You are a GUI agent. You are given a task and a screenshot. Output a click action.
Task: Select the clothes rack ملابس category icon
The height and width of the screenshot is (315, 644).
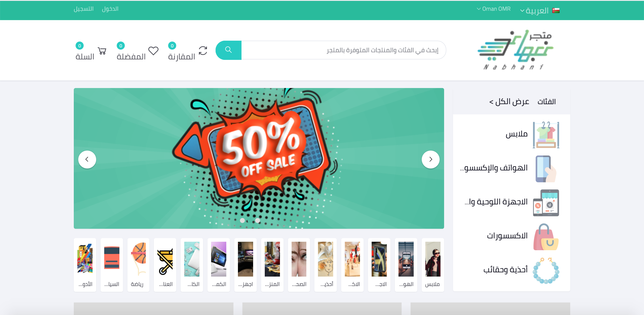point(546,135)
